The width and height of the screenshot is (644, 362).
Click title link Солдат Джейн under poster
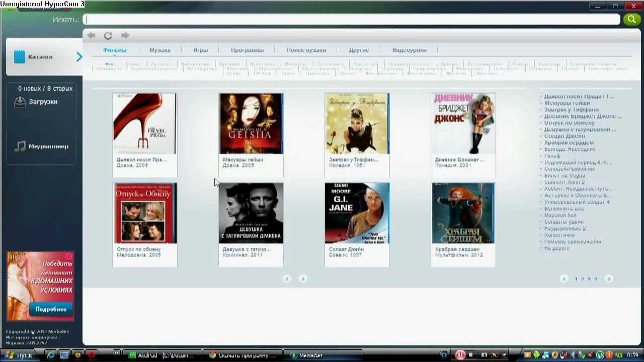coord(347,249)
